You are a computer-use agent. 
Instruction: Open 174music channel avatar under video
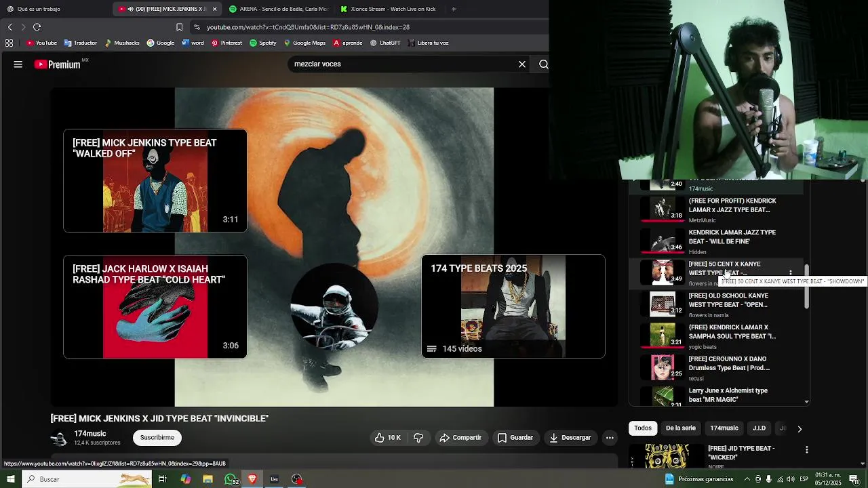click(59, 439)
